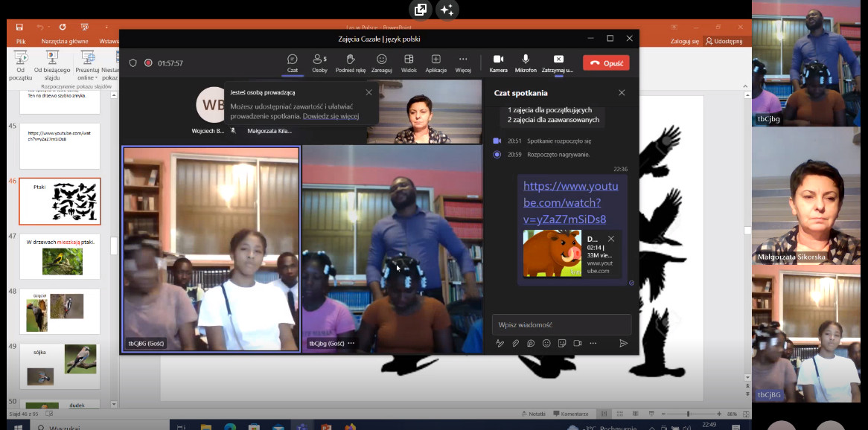This screenshot has width=868, height=430.
Task: Click the attach file paperclip icon
Action: pyautogui.click(x=515, y=343)
